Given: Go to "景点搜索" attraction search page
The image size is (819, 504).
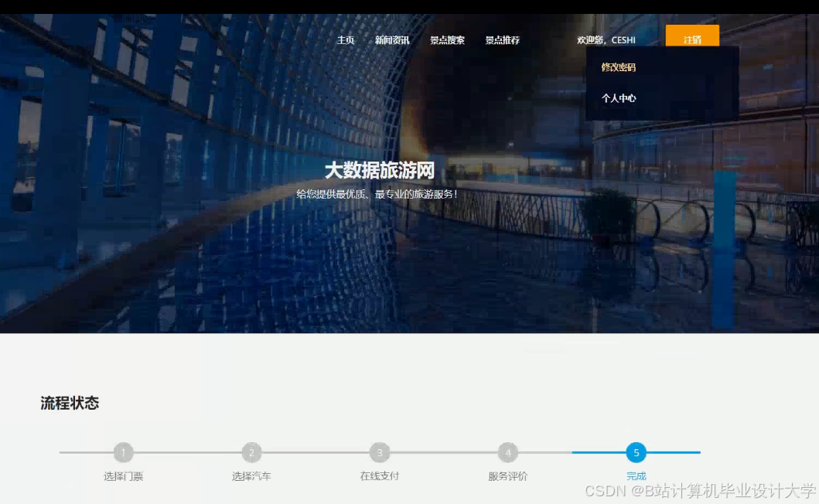Looking at the screenshot, I should point(449,39).
